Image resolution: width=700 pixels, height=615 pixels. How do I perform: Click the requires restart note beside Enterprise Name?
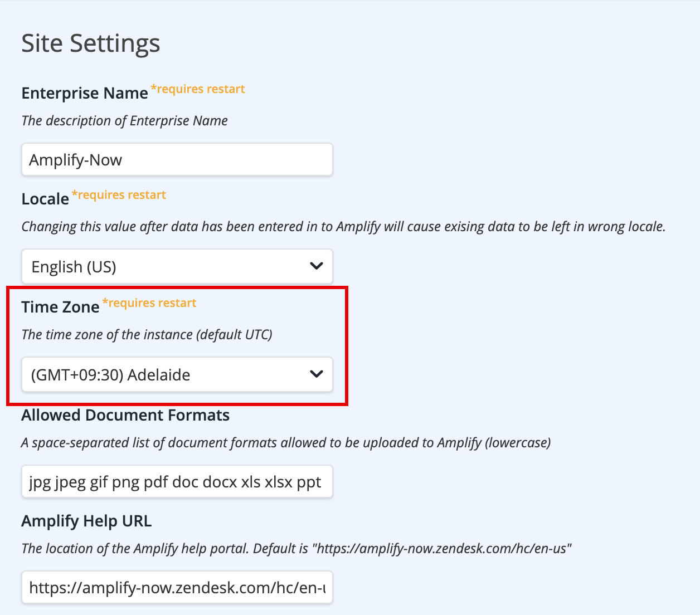pyautogui.click(x=198, y=89)
